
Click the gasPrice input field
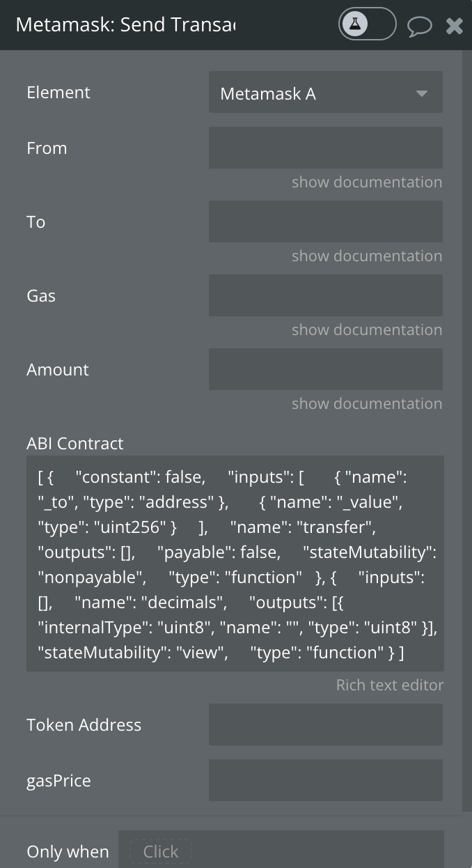coord(326,780)
